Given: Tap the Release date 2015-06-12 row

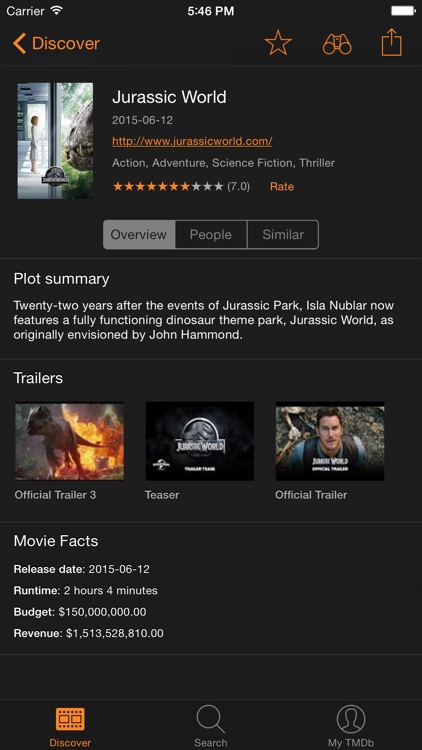Looking at the screenshot, I should (x=81, y=569).
